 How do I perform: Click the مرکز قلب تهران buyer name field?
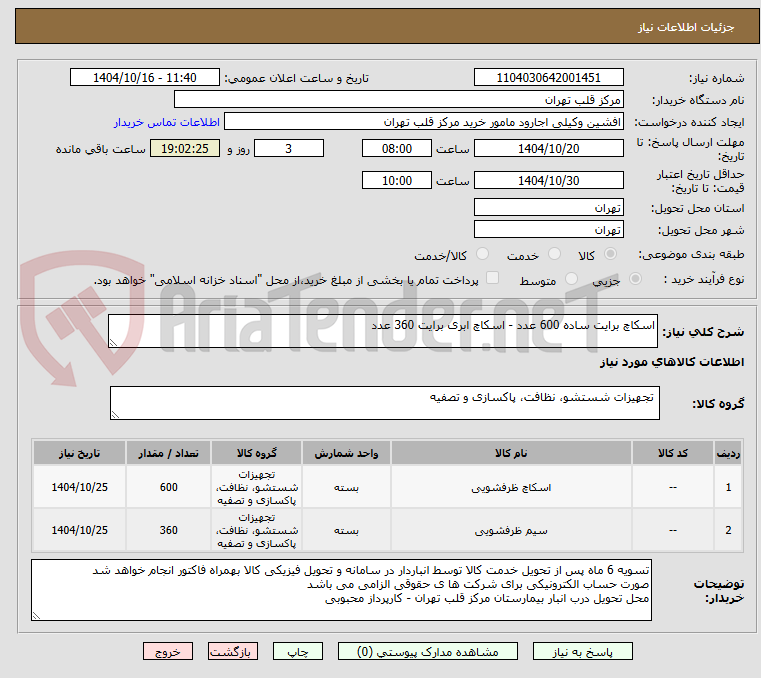pyautogui.click(x=398, y=99)
